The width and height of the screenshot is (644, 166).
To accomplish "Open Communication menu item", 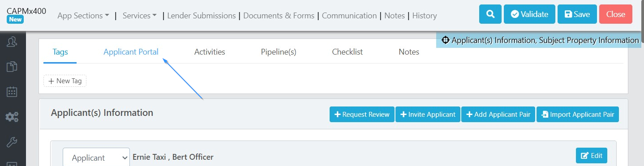I will click(349, 16).
